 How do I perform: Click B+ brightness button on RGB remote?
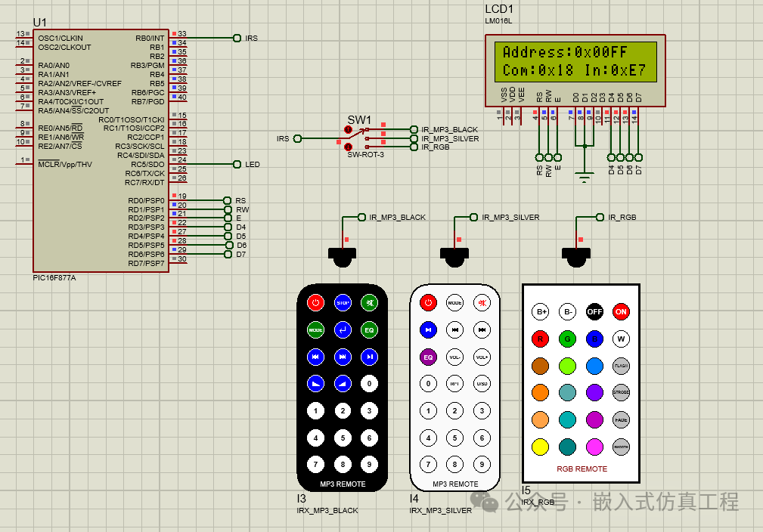540,311
